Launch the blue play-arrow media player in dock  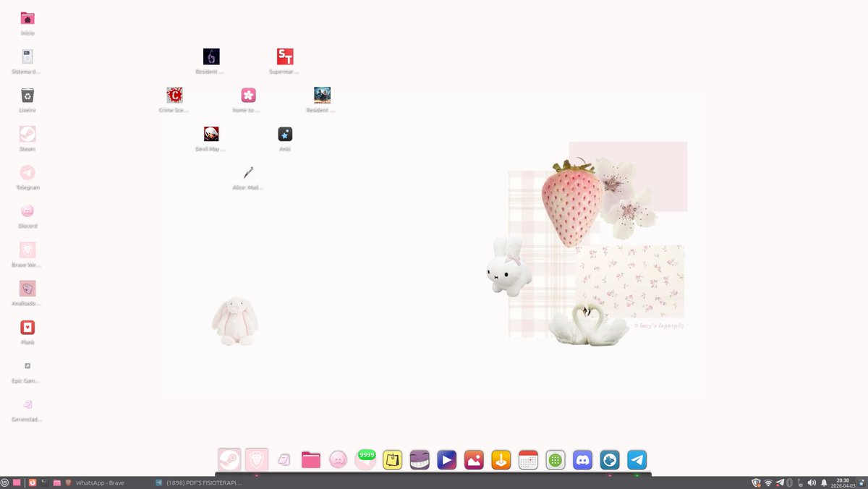tap(446, 459)
